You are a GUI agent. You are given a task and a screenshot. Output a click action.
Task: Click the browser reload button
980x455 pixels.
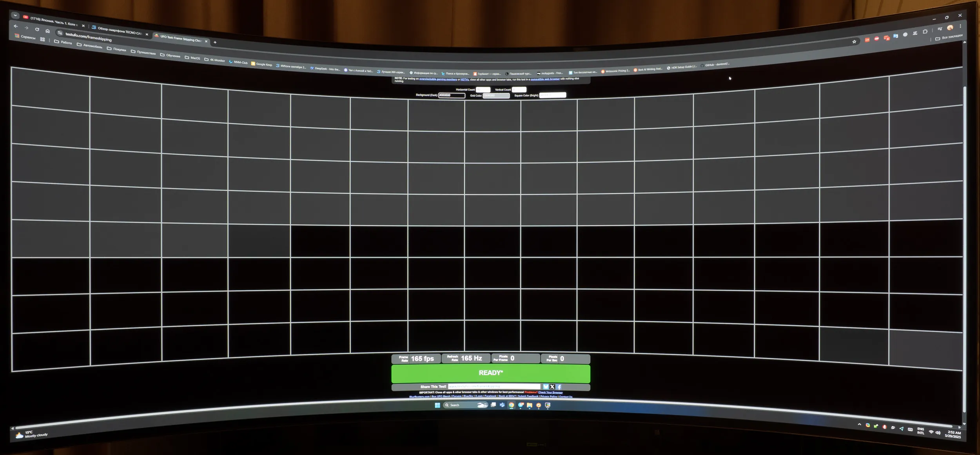click(x=37, y=29)
